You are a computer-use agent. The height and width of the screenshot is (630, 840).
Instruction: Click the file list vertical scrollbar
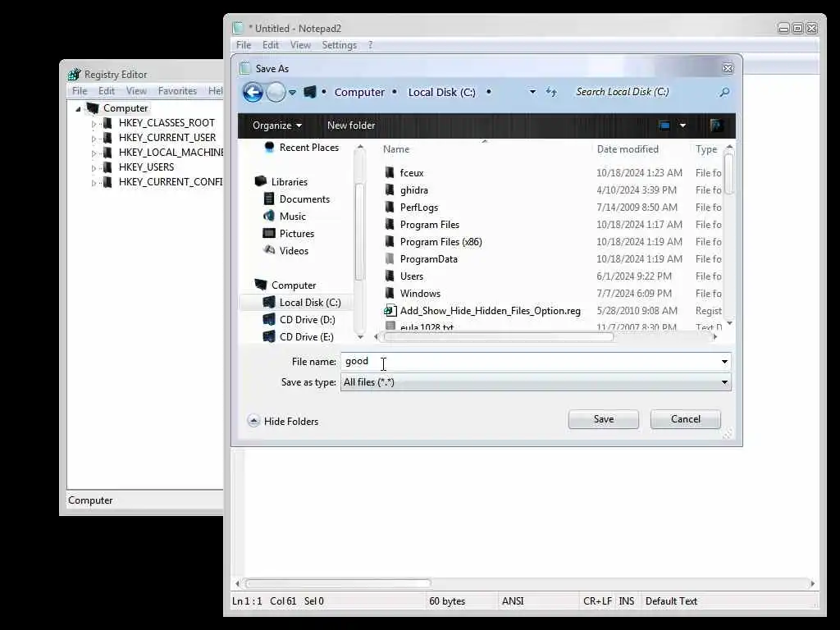(728, 174)
